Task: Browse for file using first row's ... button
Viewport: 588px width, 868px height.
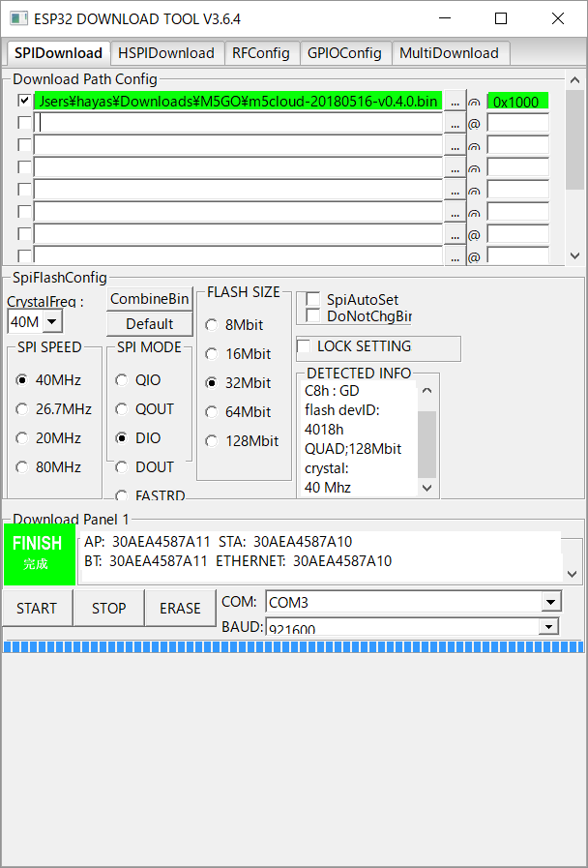Action: pos(455,103)
